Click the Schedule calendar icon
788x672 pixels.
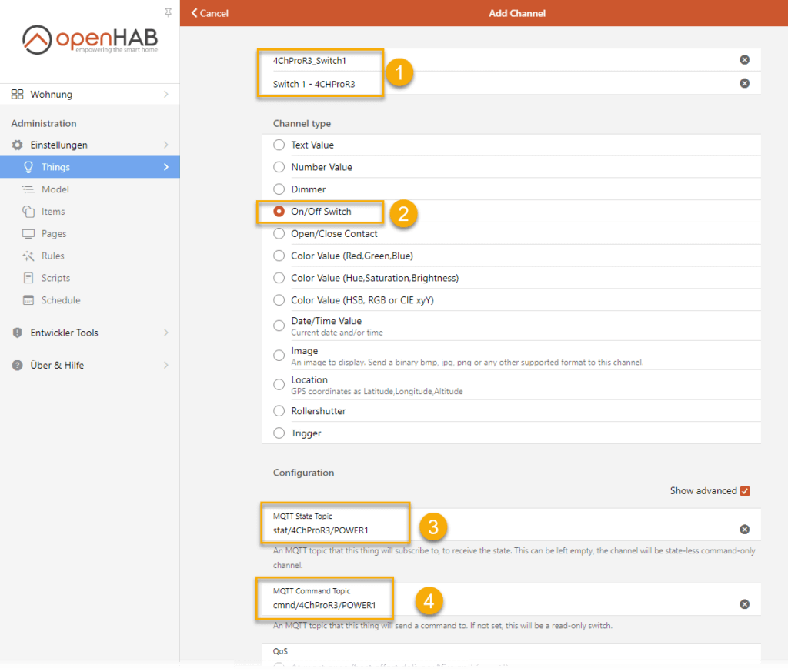pyautogui.click(x=28, y=300)
